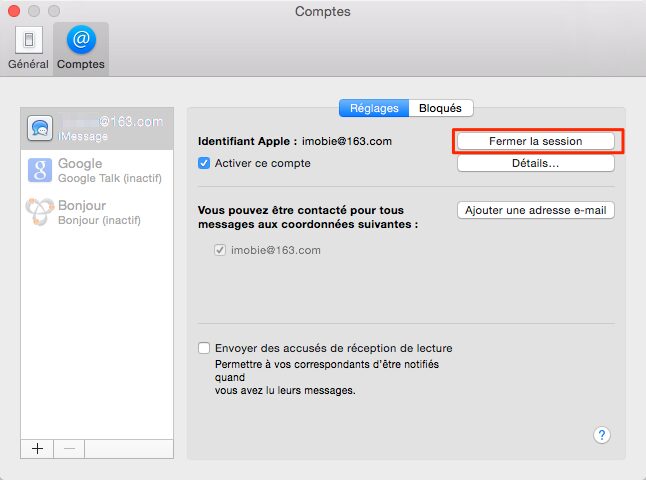The height and width of the screenshot is (480, 646).
Task: Click the plus button to add account
Action: pos(37,448)
